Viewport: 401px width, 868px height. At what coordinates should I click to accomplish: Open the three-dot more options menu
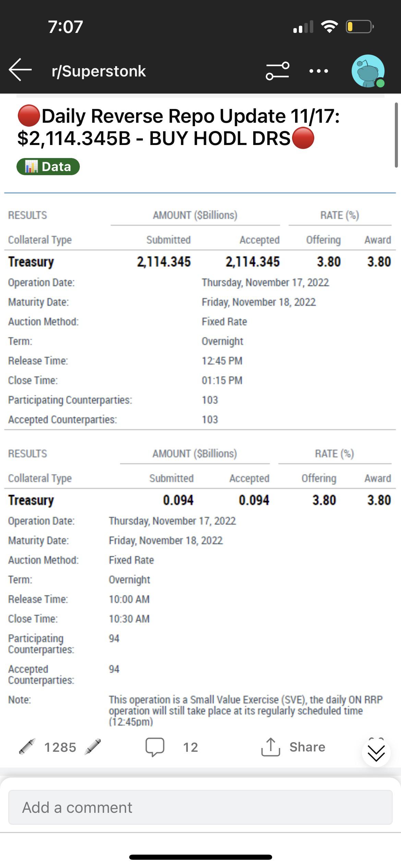tap(318, 71)
